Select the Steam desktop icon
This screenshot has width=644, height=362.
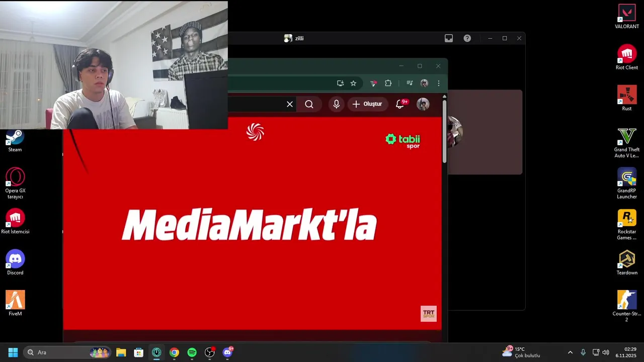click(15, 140)
